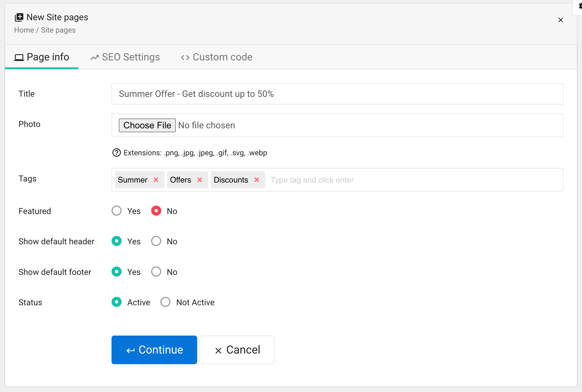This screenshot has height=392, width=582.
Task: Choose No for Show default header
Action: (x=156, y=241)
